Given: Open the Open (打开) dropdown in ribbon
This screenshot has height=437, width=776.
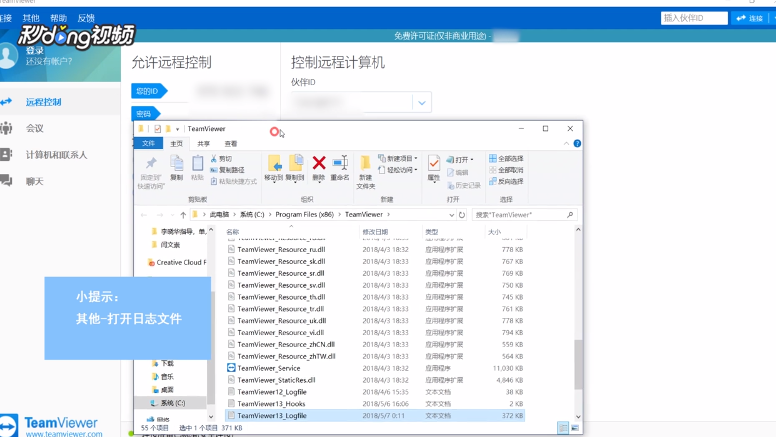Looking at the screenshot, I should (460, 159).
